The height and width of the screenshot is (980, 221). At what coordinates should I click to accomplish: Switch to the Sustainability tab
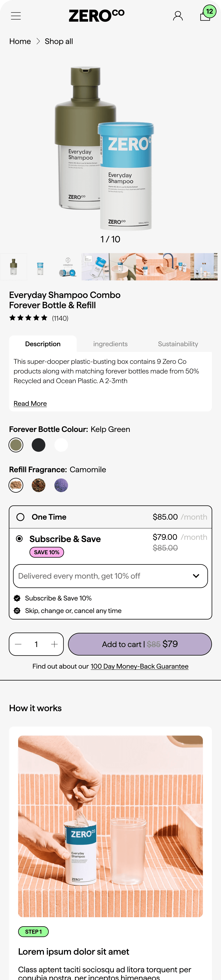[178, 344]
